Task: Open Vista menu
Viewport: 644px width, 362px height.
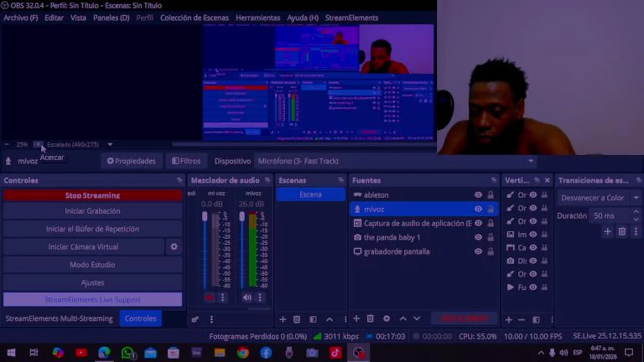Action: tap(78, 18)
